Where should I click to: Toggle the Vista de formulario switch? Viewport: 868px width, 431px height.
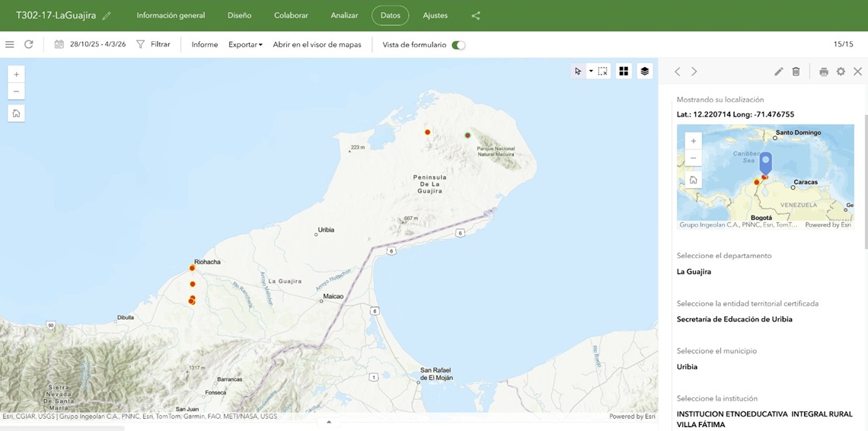pos(458,45)
